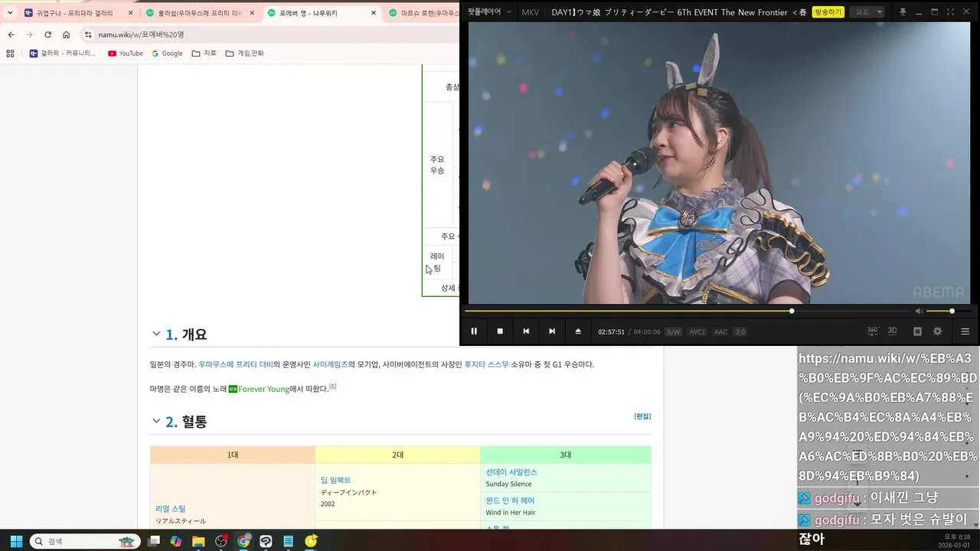
Task: Open the 딥 임팩트 pedigree link
Action: click(x=335, y=480)
